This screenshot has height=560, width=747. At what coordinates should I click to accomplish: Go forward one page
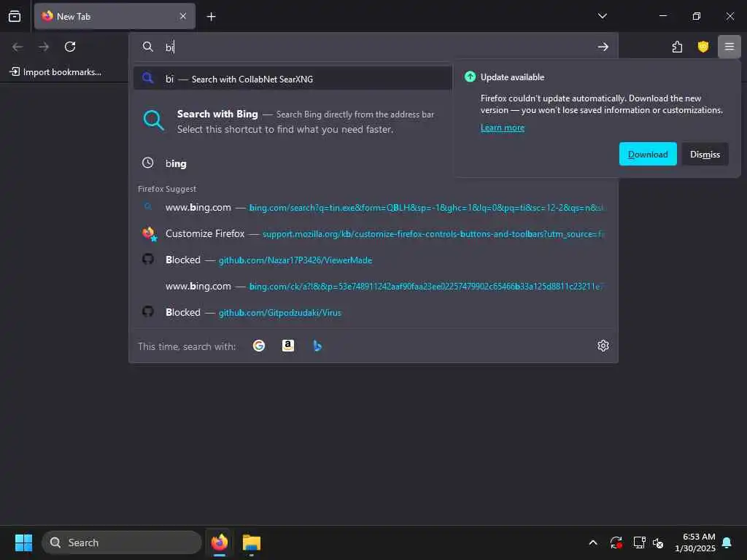(44, 47)
